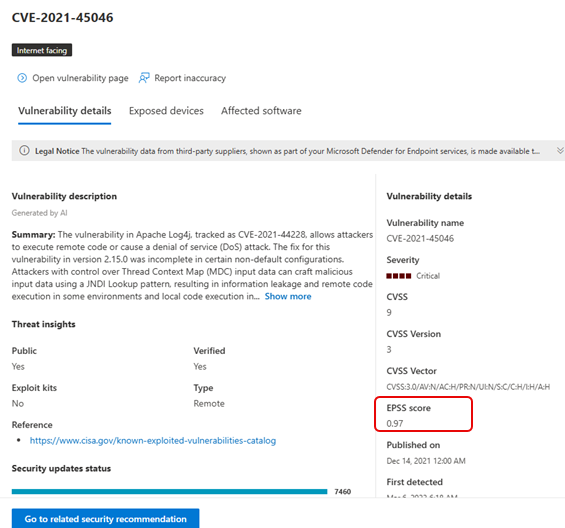Click the CVE-2021-45046 page title
Image resolution: width=565 pixels, height=528 pixels.
(62, 18)
